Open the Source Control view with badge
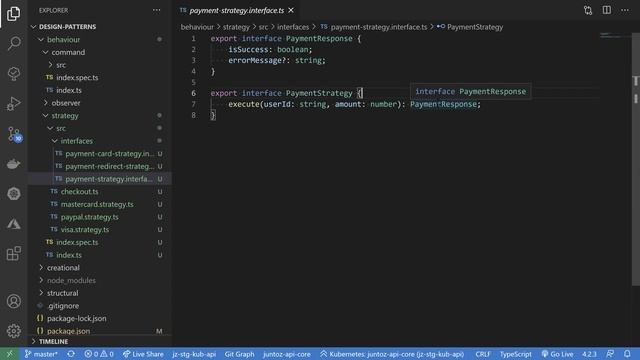Image resolution: width=640 pixels, height=360 pixels. pyautogui.click(x=14, y=134)
